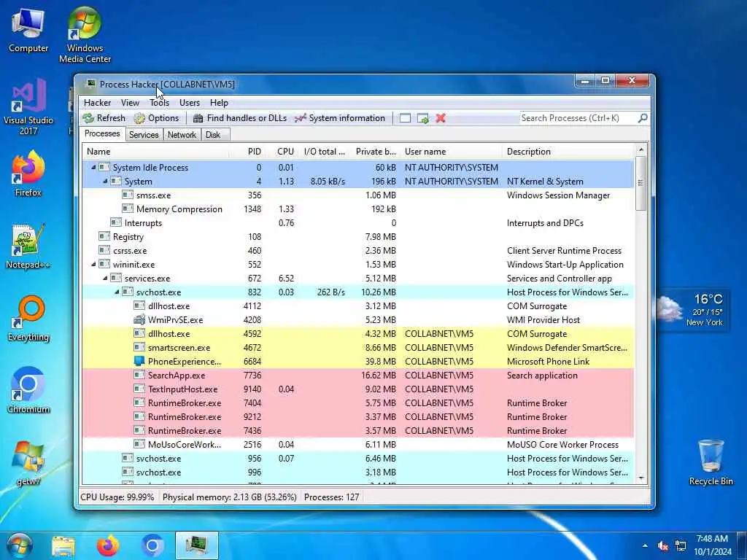Click Physical memory in the status bar
The width and height of the screenshot is (747, 560).
pyautogui.click(x=230, y=497)
